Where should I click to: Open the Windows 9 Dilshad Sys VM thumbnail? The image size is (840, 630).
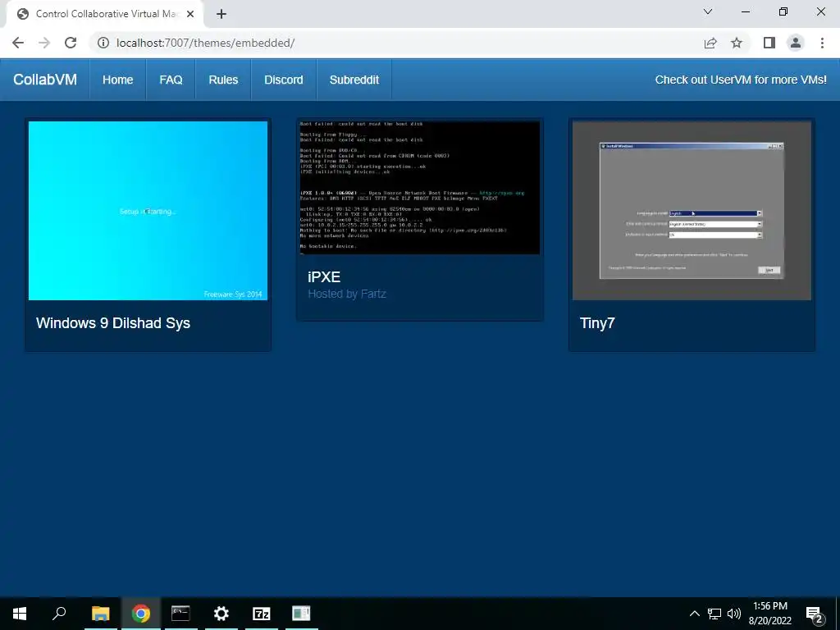coord(148,211)
